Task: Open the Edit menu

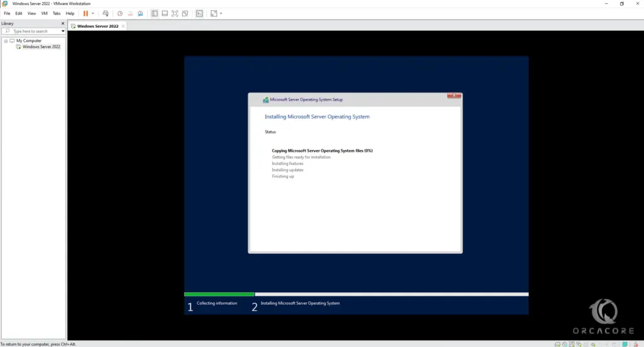Action: coord(19,14)
